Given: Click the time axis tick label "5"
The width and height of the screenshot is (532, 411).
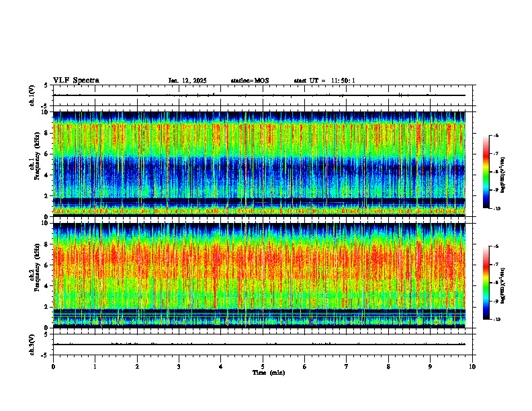Looking at the screenshot, I should [263, 367].
